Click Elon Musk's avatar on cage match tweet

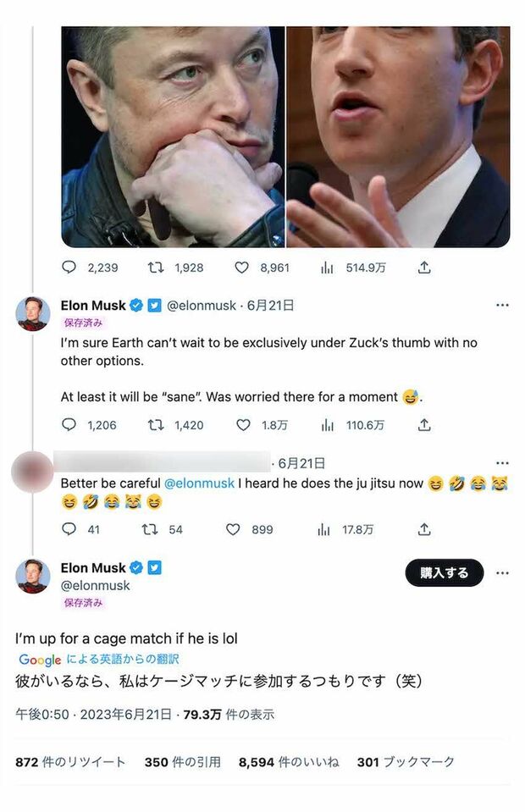[x=33, y=577]
